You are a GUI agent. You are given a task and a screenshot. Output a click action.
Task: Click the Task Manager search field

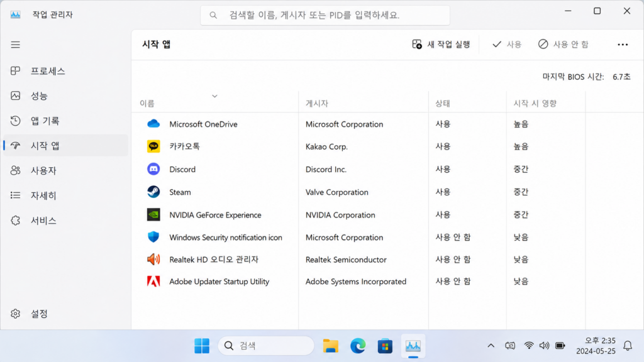325,15
